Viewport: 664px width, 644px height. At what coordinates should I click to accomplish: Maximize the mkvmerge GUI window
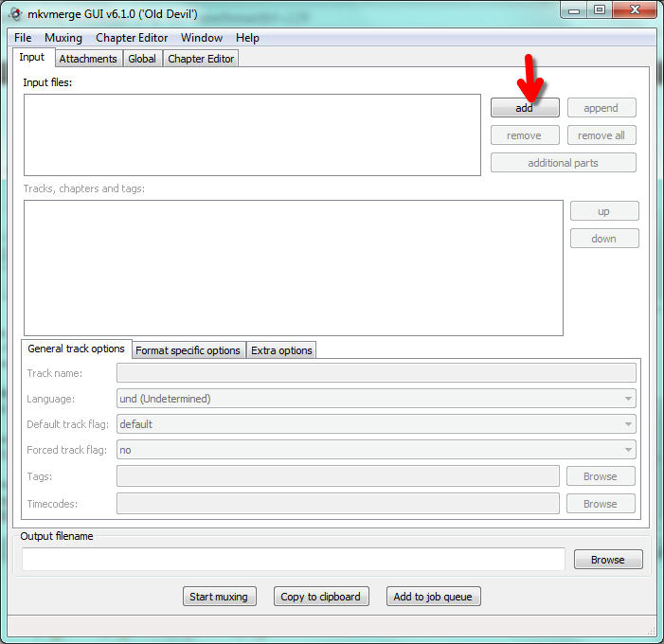600,10
